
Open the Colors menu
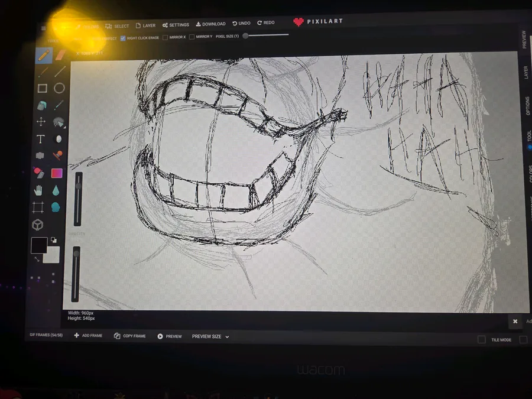coord(87,27)
